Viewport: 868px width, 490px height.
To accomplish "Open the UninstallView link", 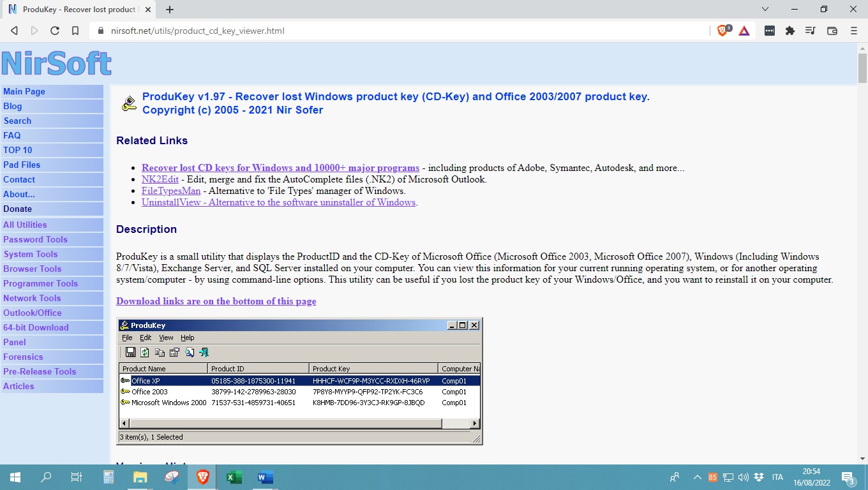I will click(x=279, y=202).
